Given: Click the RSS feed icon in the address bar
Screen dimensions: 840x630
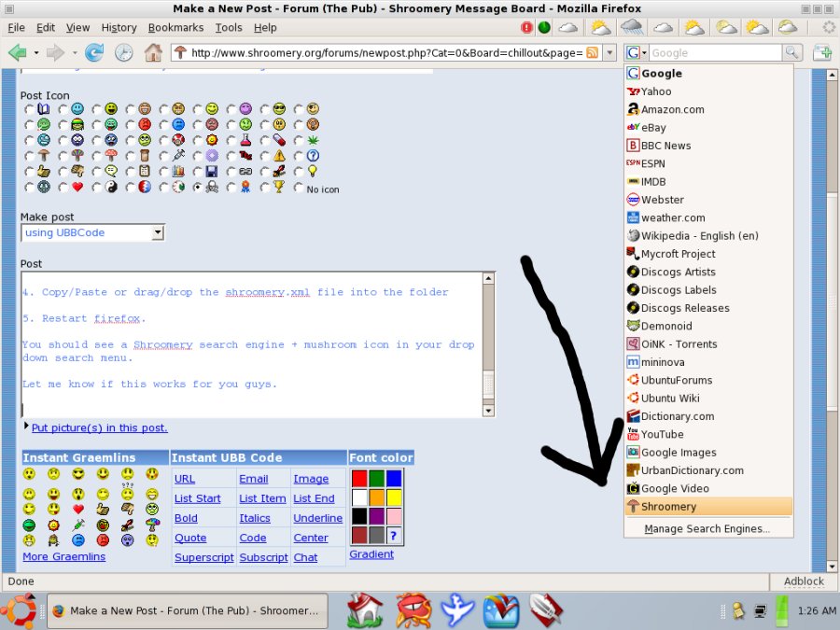Looking at the screenshot, I should (592, 52).
